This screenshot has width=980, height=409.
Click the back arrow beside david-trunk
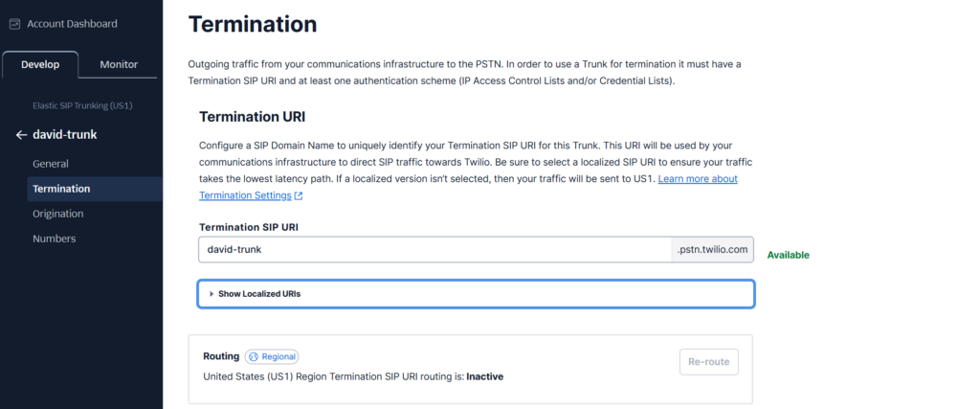pos(22,134)
